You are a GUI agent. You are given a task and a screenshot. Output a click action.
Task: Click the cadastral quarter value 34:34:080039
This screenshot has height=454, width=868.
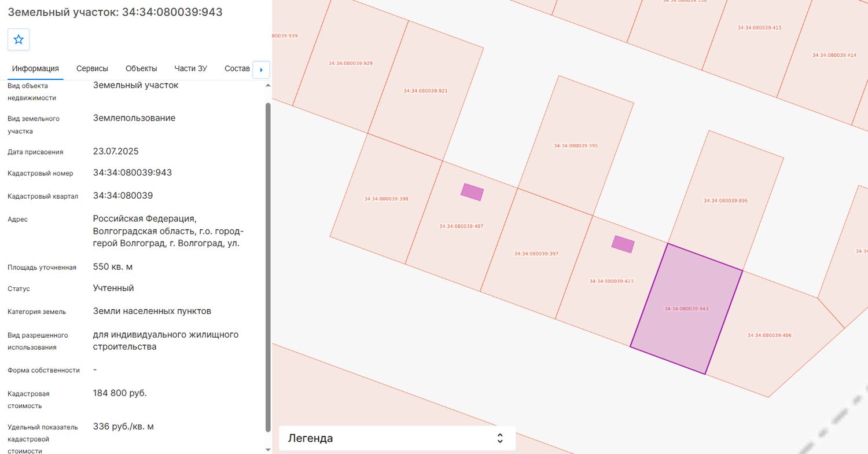[123, 195]
